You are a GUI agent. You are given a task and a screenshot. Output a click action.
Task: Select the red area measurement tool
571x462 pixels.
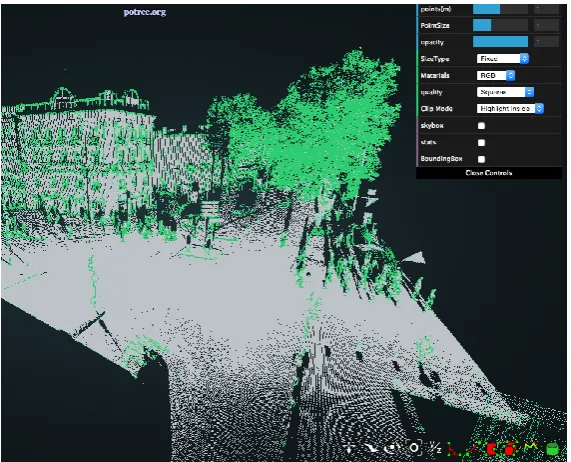click(492, 449)
